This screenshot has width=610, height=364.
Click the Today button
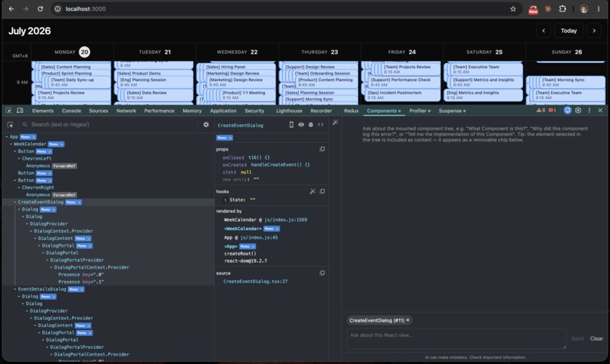coord(569,31)
